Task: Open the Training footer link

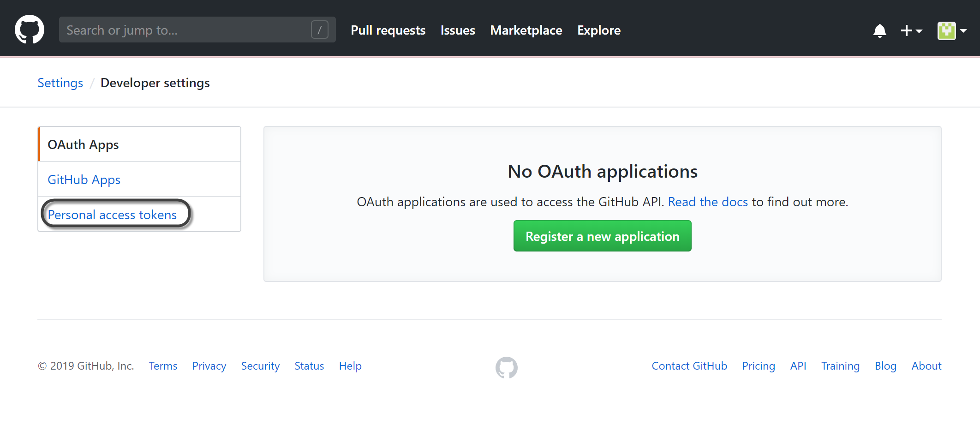Action: pyautogui.click(x=840, y=366)
